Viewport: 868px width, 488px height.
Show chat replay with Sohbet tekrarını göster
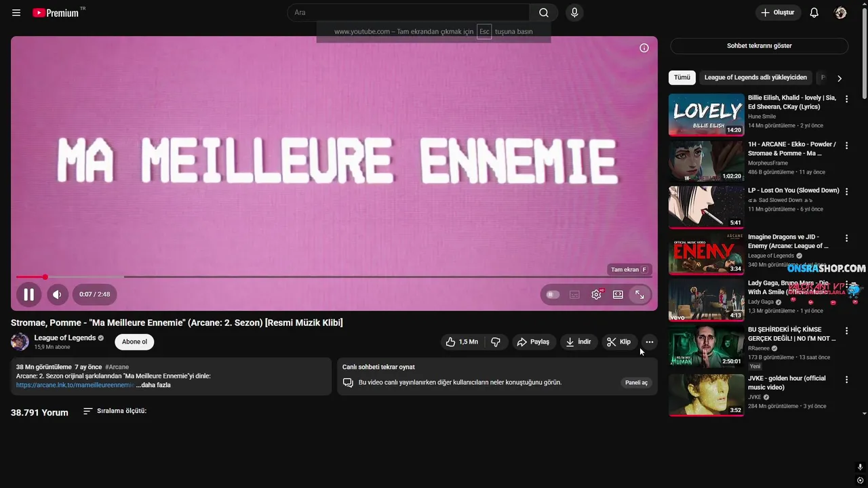pyautogui.click(x=759, y=46)
